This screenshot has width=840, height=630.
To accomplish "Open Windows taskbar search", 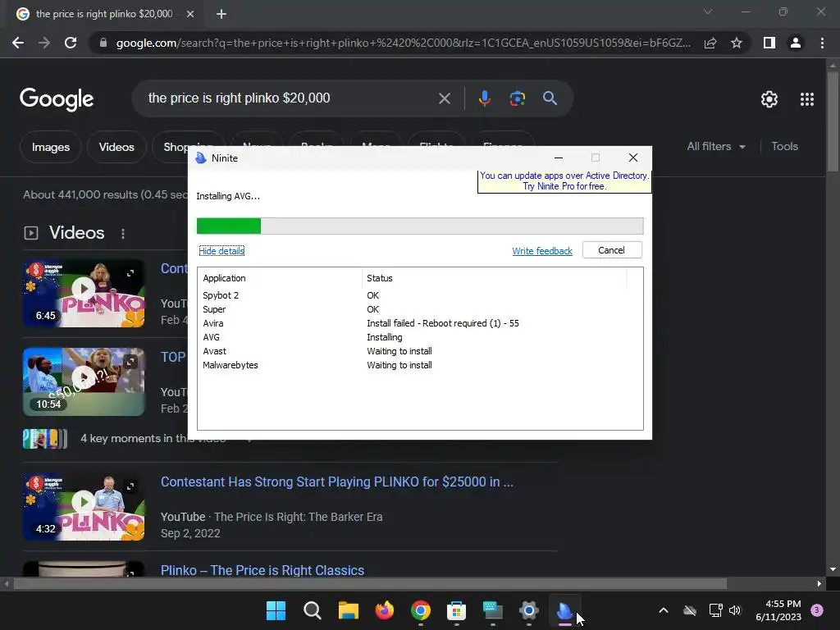I will pos(313,610).
